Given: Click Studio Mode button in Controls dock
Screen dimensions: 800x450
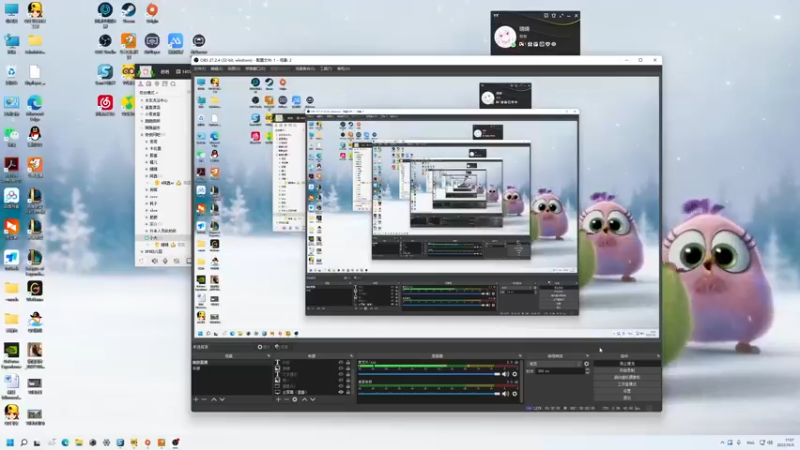Looking at the screenshot, I should coord(627,384).
